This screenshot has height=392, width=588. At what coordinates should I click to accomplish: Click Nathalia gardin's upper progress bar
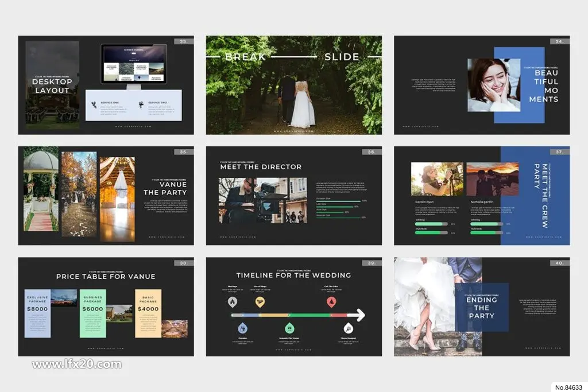coord(487,224)
